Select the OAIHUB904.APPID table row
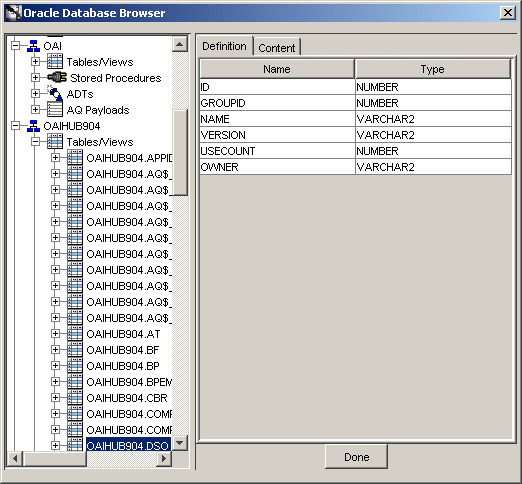522x484 pixels. click(x=129, y=158)
